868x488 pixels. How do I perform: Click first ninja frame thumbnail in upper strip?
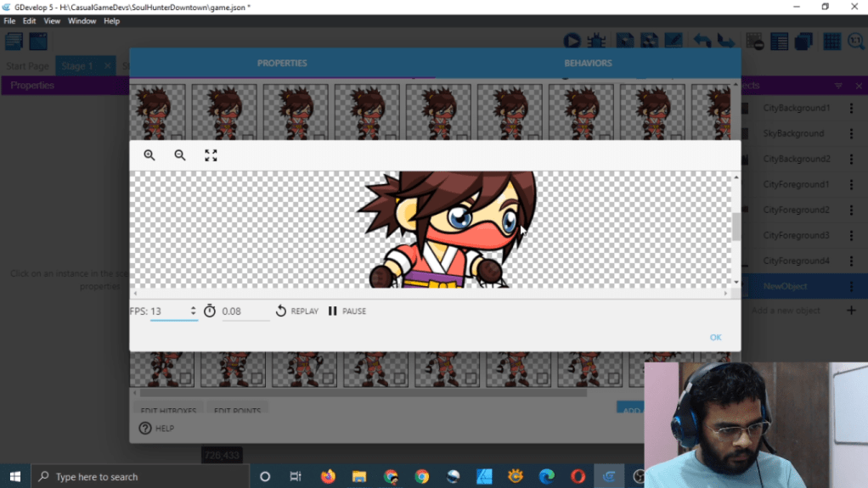coord(157,112)
